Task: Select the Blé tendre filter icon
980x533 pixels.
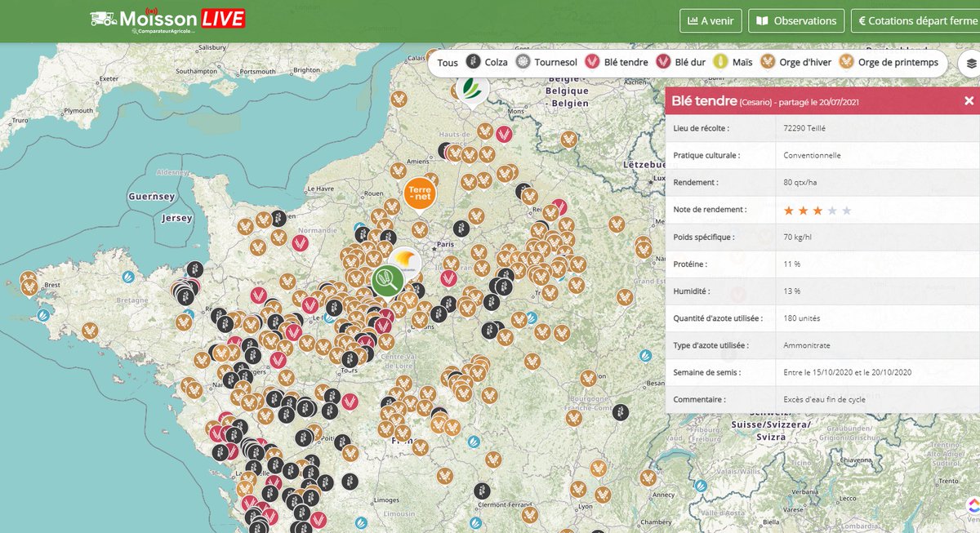Action: click(x=591, y=61)
